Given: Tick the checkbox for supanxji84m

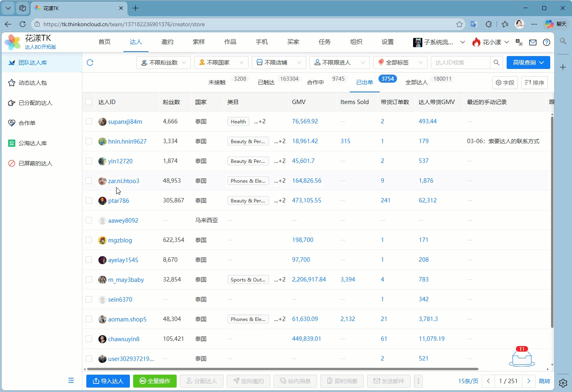Looking at the screenshot, I should [89, 121].
